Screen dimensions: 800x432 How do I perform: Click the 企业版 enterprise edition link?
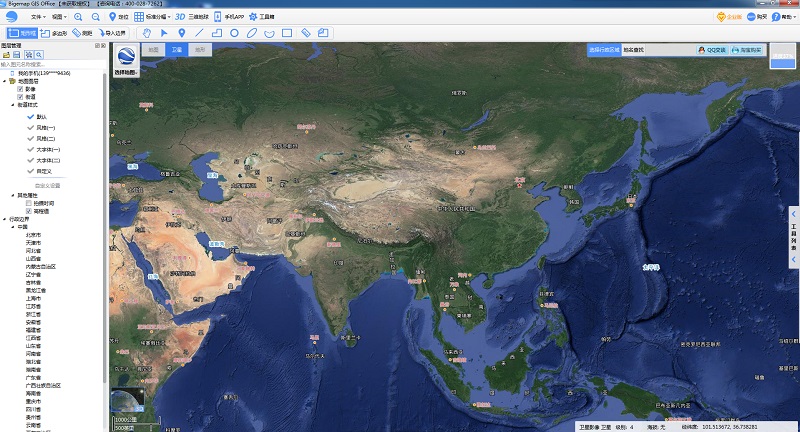[729, 17]
